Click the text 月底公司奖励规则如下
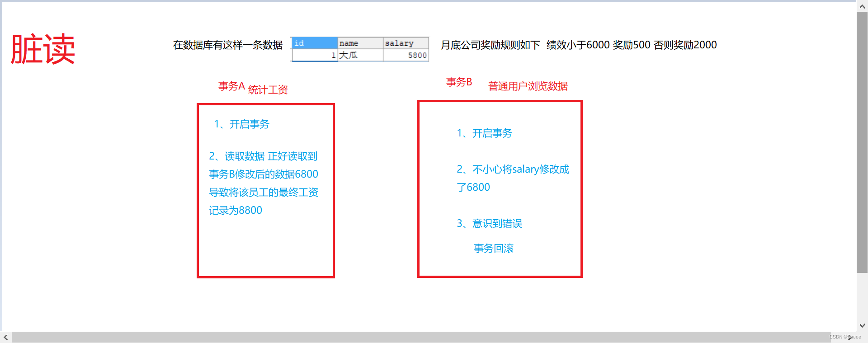The height and width of the screenshot is (343, 868). (x=491, y=45)
